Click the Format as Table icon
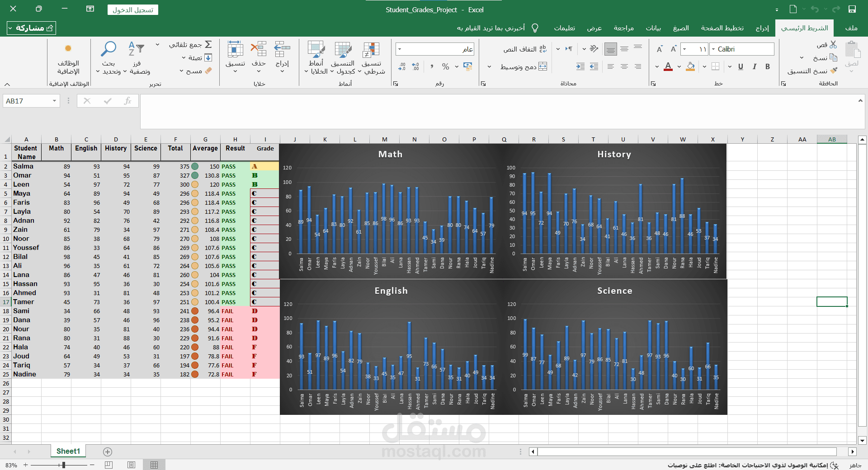This screenshot has width=868, height=470. click(343, 49)
